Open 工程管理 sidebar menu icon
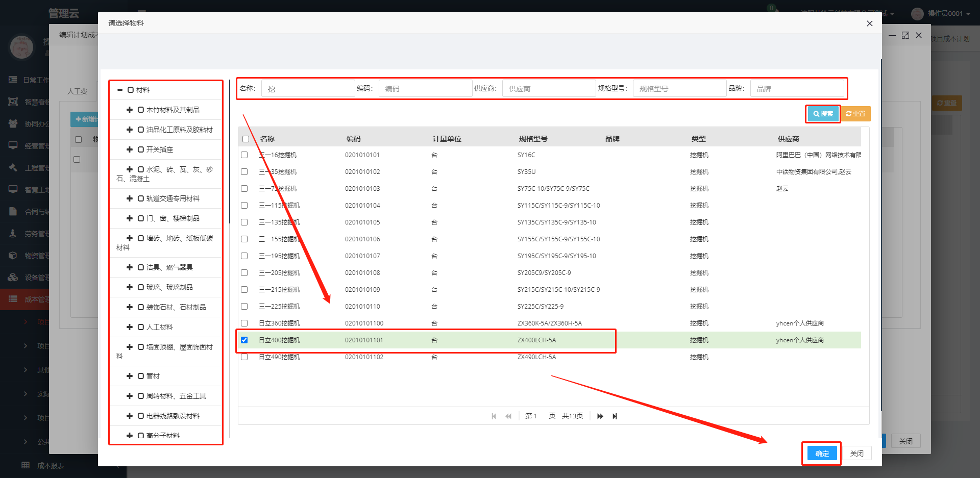 point(13,167)
